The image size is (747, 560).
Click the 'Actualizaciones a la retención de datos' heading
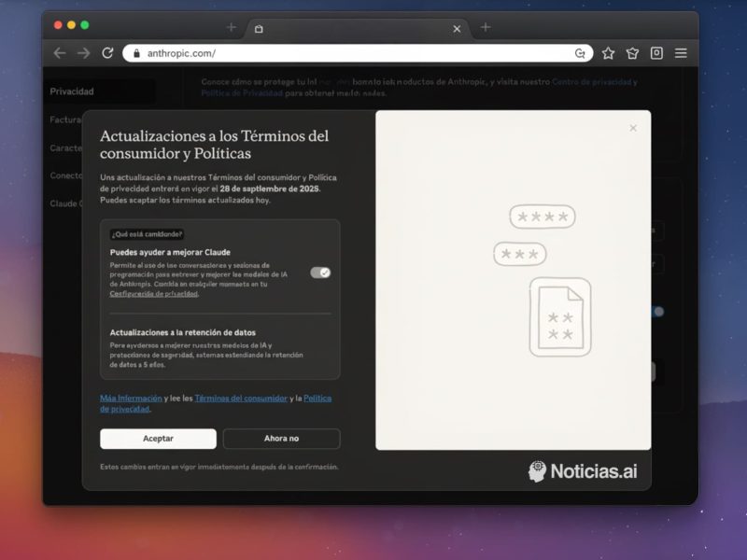[x=183, y=332]
